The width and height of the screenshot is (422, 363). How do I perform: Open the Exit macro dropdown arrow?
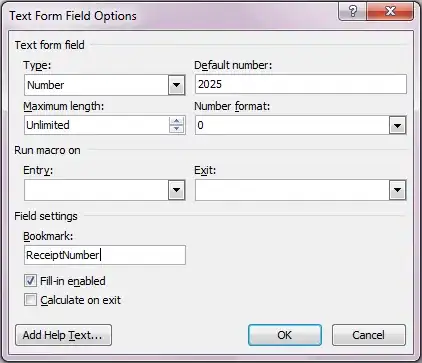(x=397, y=190)
